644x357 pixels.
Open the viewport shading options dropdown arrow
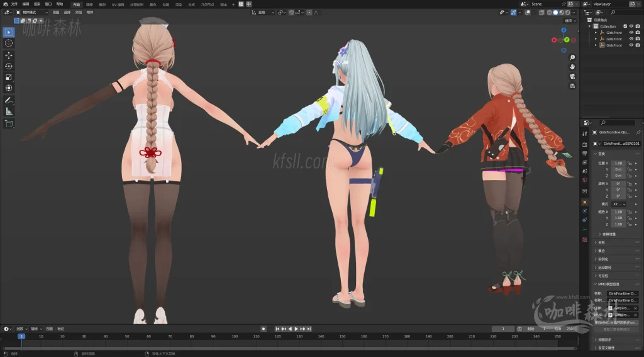pyautogui.click(x=574, y=13)
